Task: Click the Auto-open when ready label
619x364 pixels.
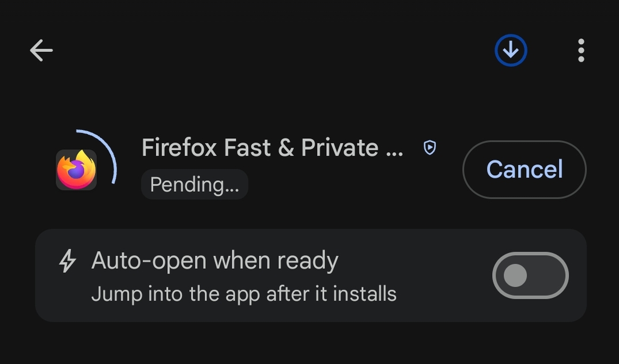Action: [214, 260]
